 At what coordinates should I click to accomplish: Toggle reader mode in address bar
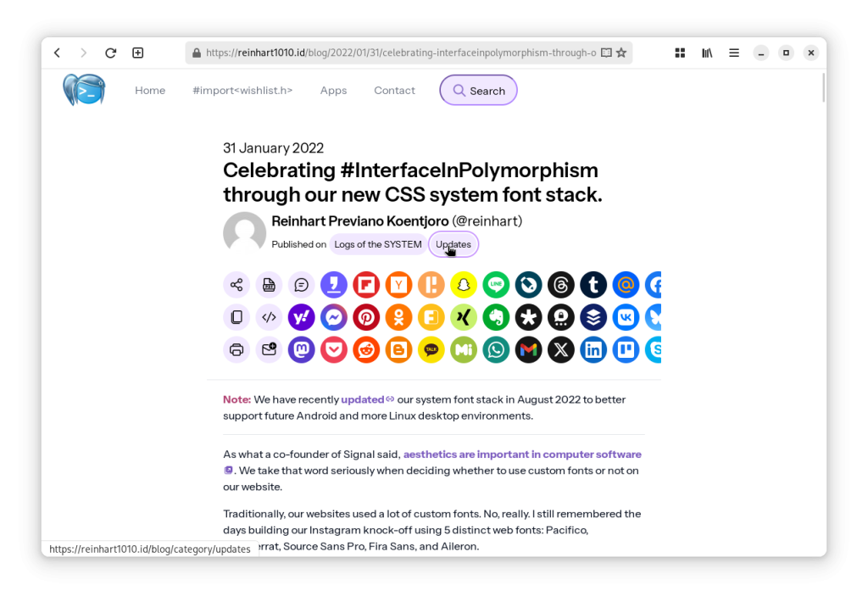pyautogui.click(x=605, y=53)
